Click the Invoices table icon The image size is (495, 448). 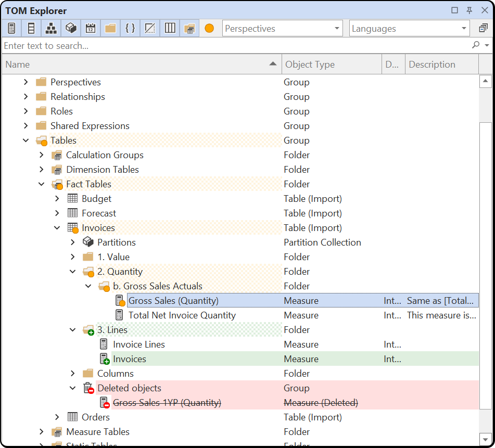click(73, 228)
